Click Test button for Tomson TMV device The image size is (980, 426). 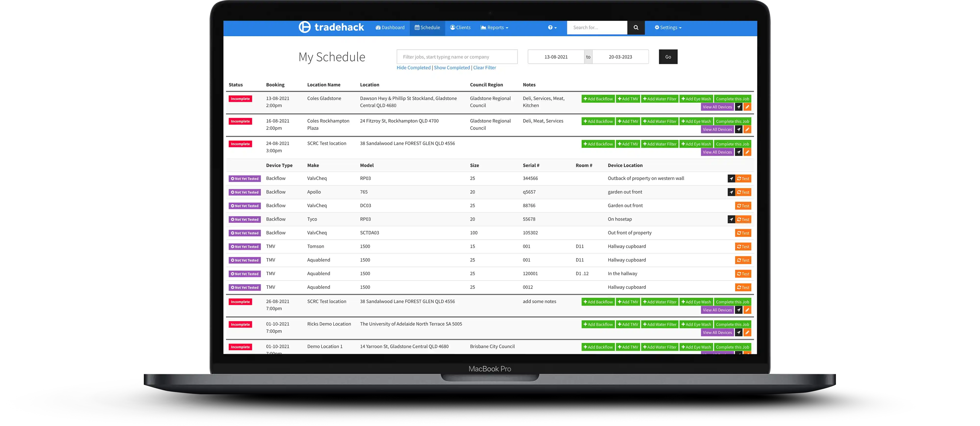click(743, 247)
